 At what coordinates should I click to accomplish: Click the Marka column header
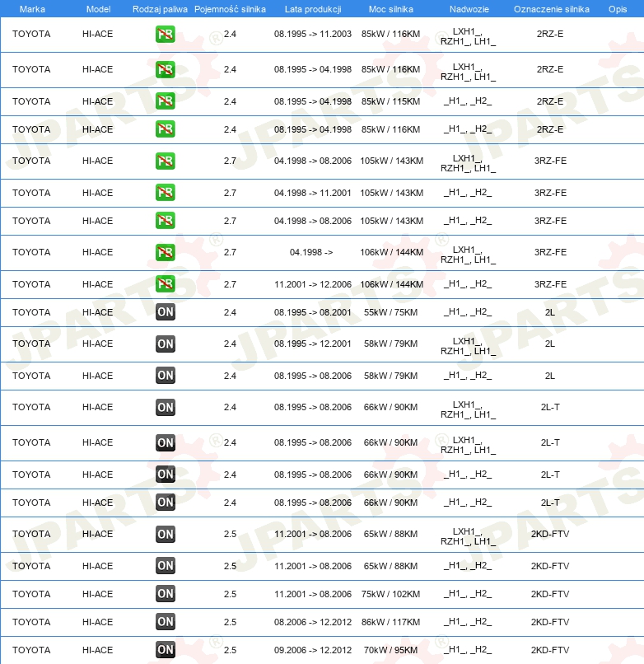[x=32, y=8]
